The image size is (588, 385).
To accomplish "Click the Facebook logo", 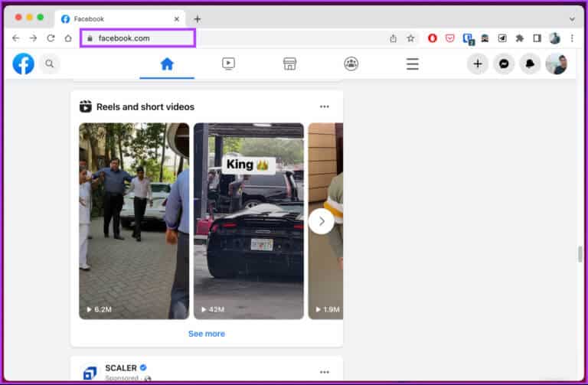I will (23, 64).
